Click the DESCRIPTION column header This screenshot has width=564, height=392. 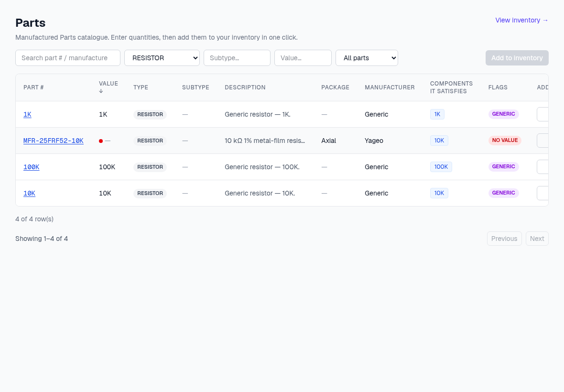[x=245, y=87]
